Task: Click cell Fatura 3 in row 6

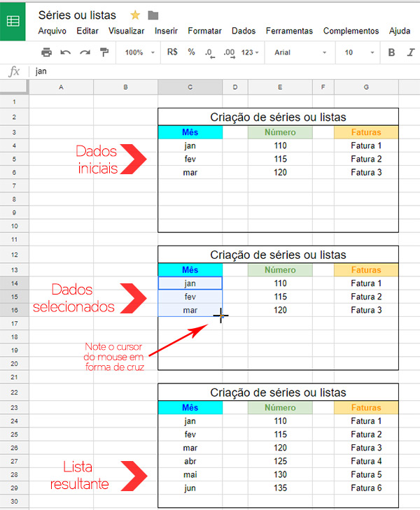Action: (x=366, y=172)
